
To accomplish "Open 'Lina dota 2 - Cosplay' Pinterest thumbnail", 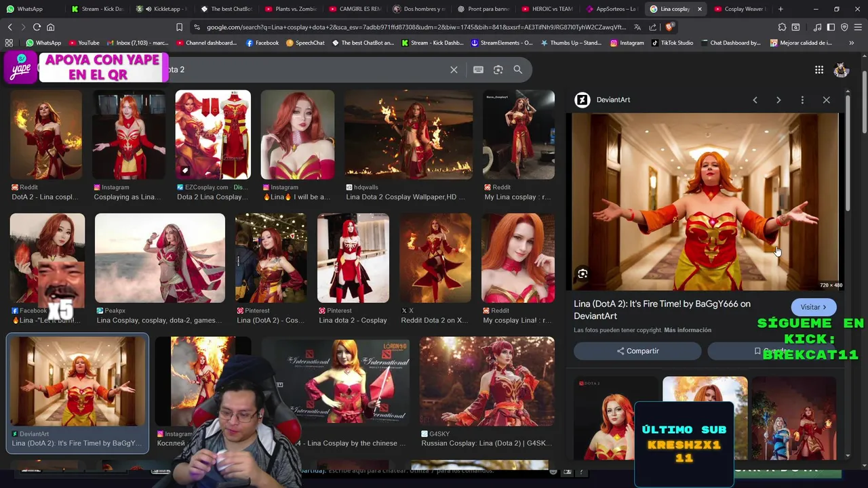I will [353, 258].
